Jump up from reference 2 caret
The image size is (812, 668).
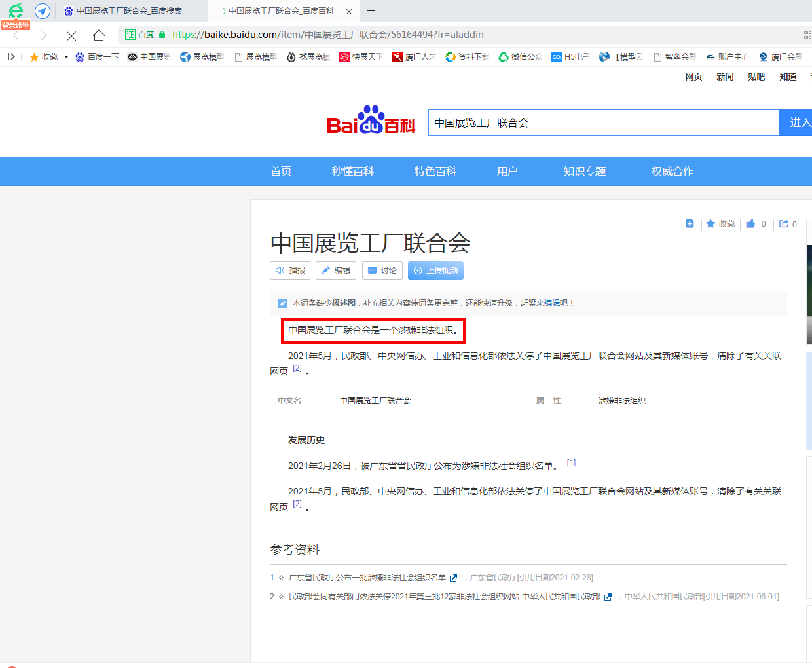282,597
